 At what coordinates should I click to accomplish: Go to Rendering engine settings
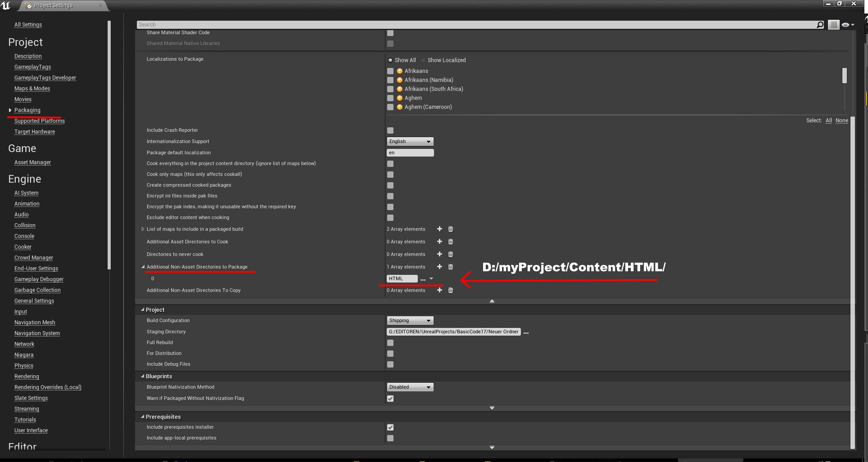[x=27, y=377]
